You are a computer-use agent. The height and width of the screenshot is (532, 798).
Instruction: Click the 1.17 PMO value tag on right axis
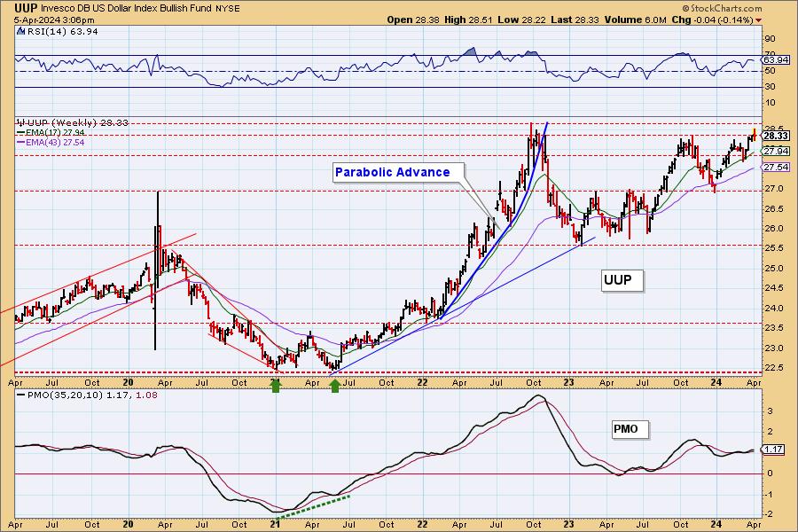tap(774, 449)
